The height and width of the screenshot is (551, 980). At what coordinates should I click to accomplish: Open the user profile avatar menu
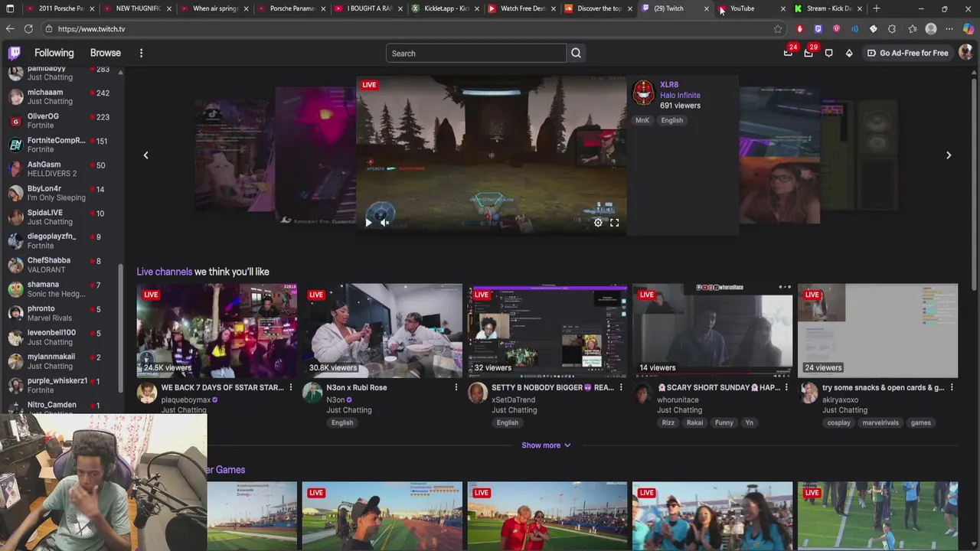coord(965,53)
